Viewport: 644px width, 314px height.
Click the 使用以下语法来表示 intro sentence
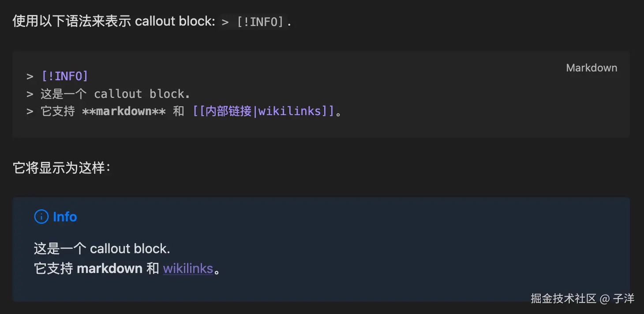[x=72, y=22]
